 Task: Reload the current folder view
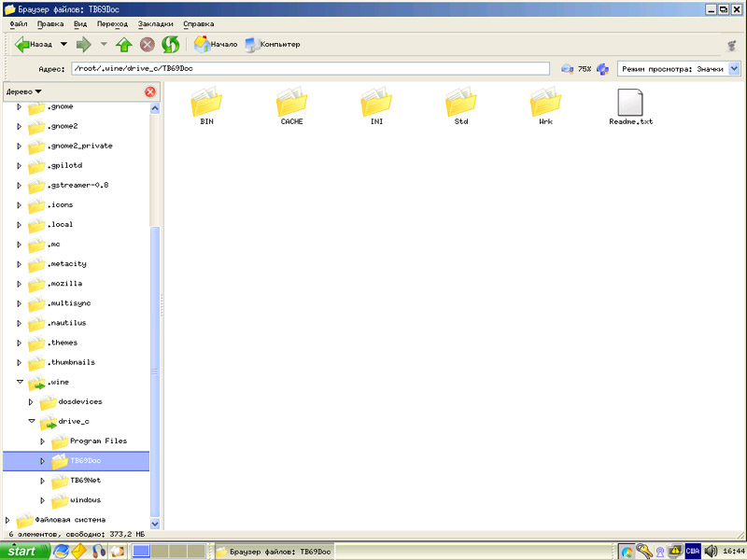(170, 44)
